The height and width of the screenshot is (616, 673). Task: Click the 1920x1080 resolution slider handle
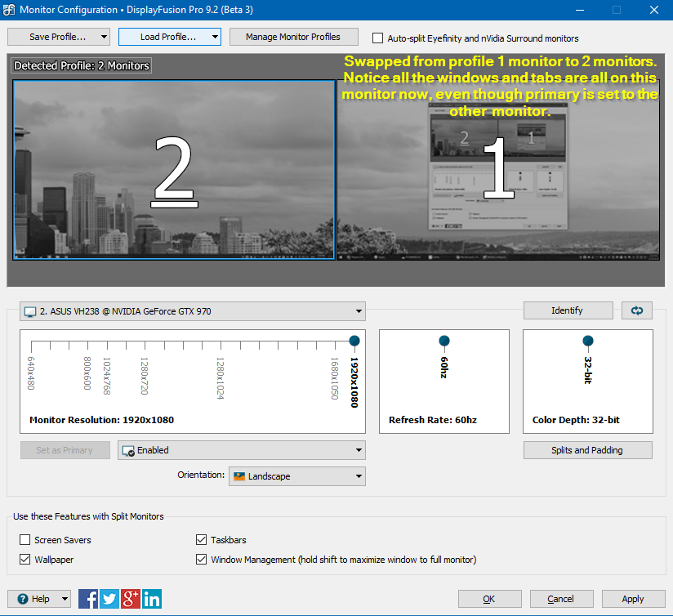(x=354, y=341)
